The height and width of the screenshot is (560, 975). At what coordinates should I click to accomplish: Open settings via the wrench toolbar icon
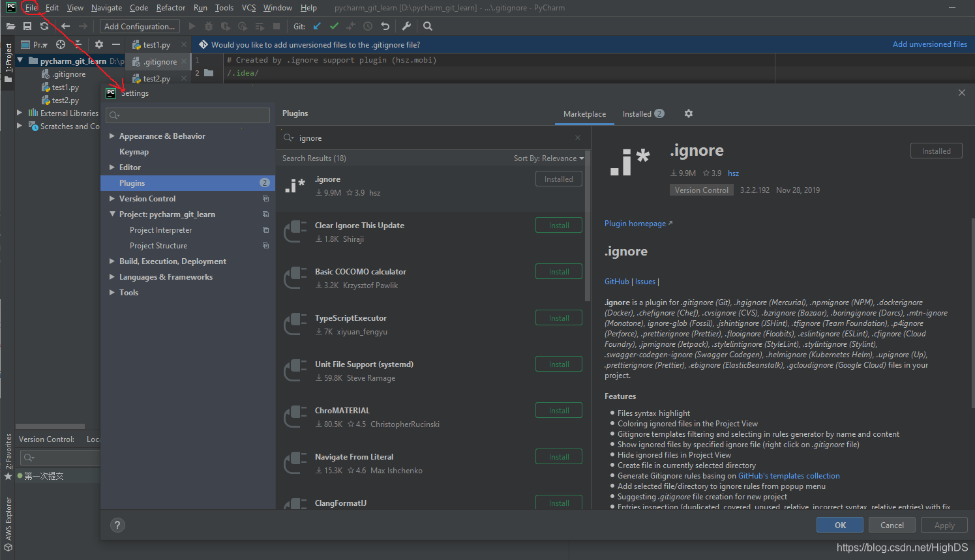click(x=406, y=26)
